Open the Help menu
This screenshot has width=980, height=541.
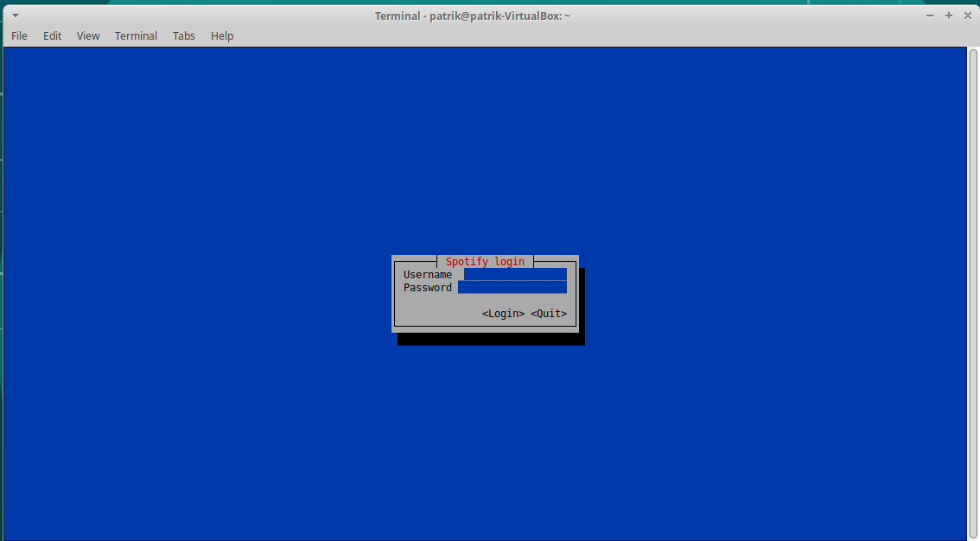(222, 35)
